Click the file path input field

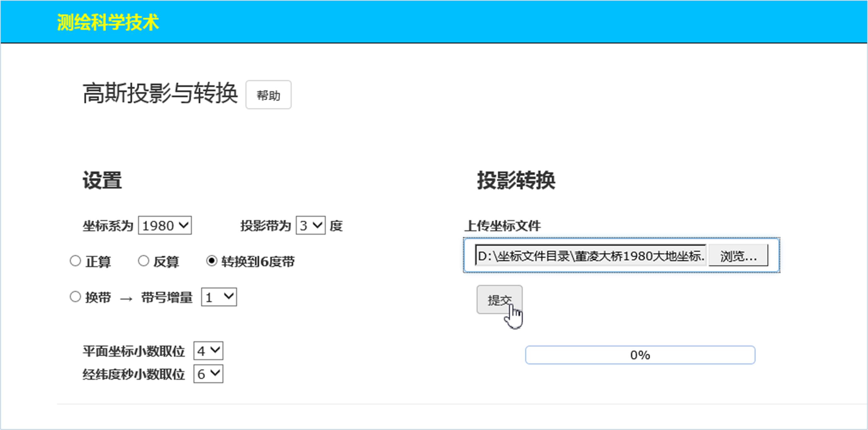tap(590, 256)
